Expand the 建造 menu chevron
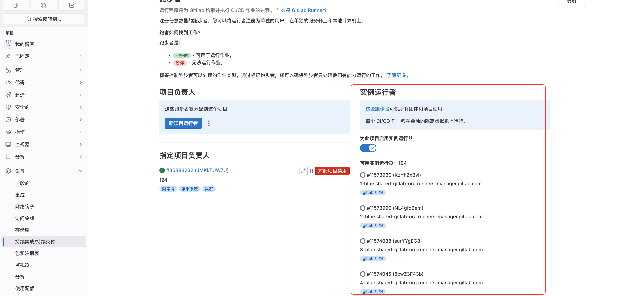This screenshot has width=644, height=296. (x=81, y=95)
